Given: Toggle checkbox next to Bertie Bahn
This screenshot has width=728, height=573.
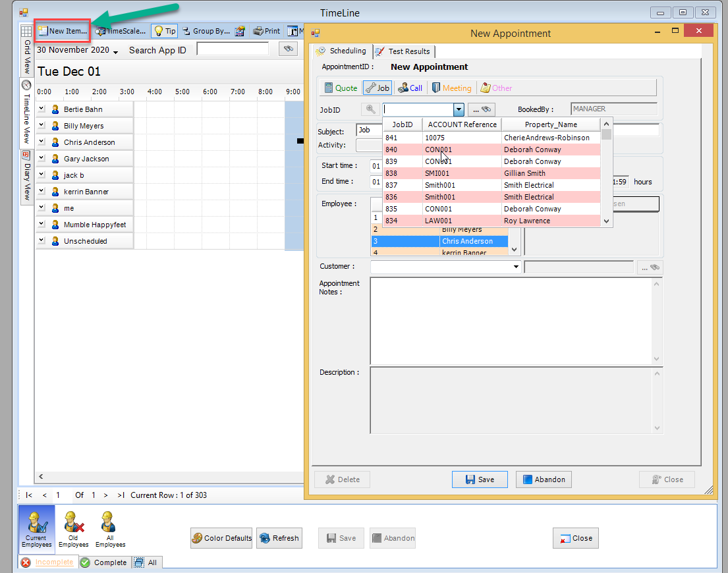Looking at the screenshot, I should (x=42, y=109).
